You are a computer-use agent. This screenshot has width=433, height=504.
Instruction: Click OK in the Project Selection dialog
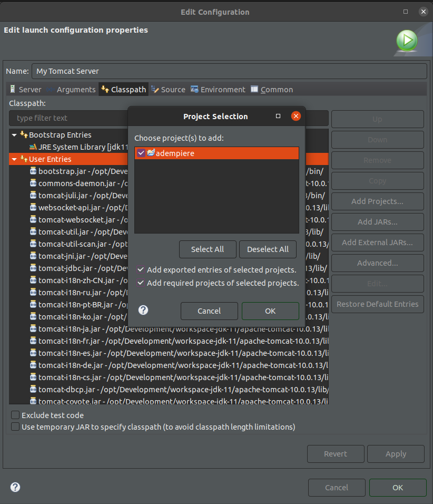pyautogui.click(x=270, y=311)
